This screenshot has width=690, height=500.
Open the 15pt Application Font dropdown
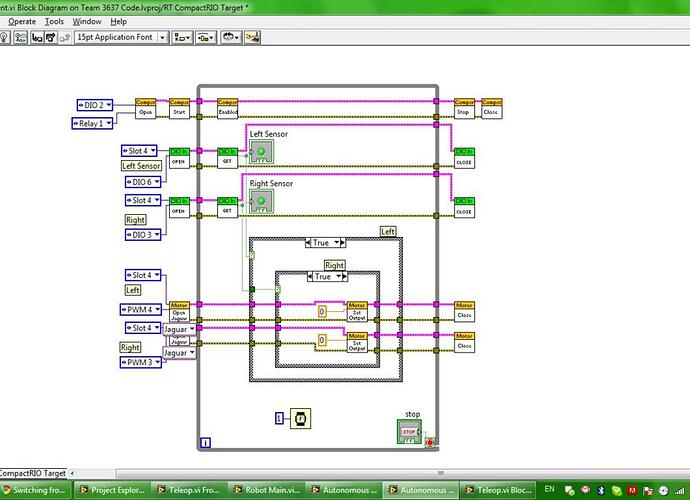click(x=121, y=37)
